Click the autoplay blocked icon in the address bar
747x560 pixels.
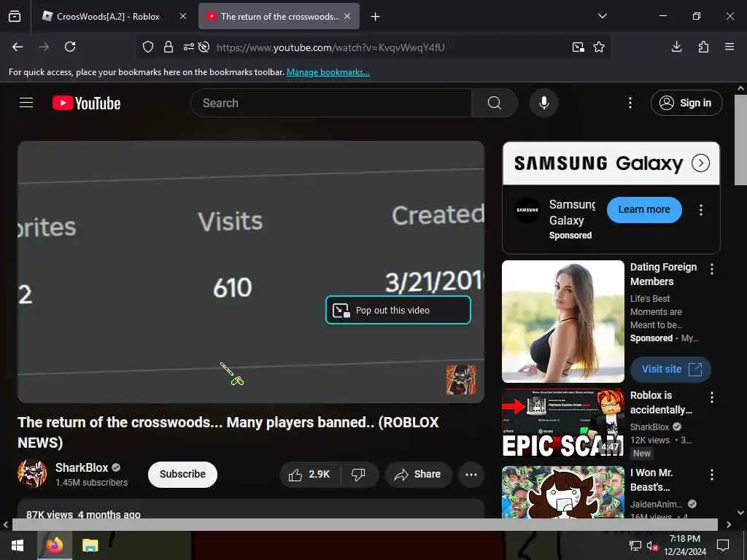[204, 47]
